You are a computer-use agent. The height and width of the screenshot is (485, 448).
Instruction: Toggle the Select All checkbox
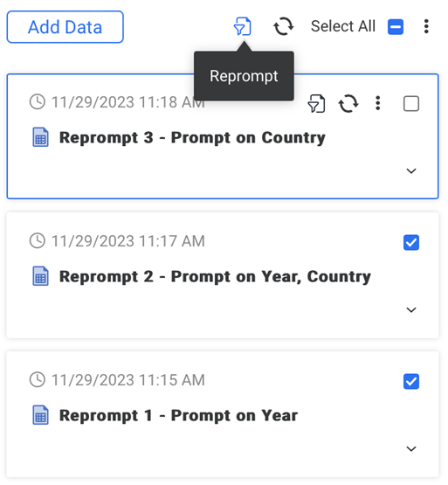click(x=396, y=26)
